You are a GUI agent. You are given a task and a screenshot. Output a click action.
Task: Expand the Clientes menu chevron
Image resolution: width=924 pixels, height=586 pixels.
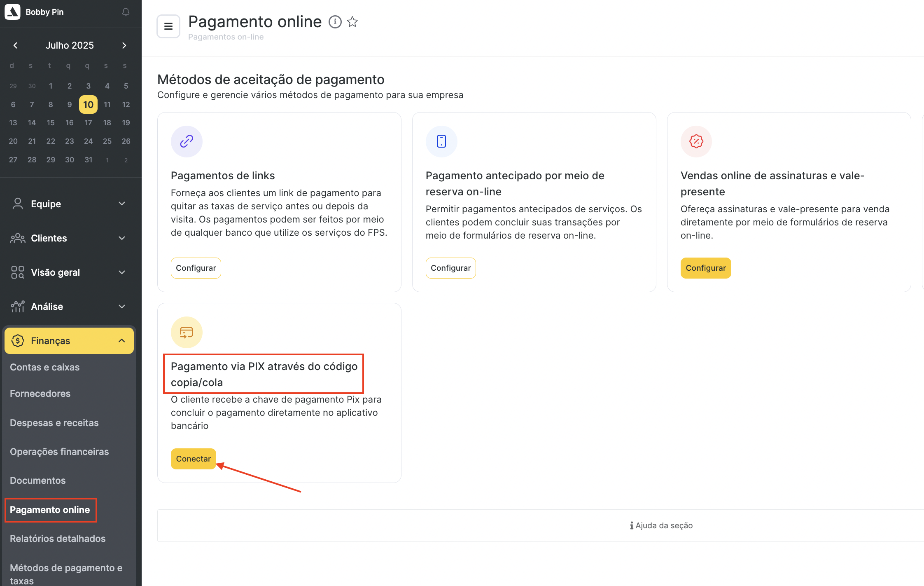[122, 238]
